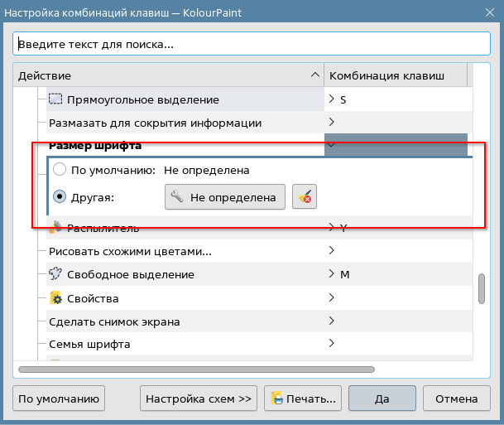The width and height of the screenshot is (504, 425).
Task: Sort the list by the Действие column header
Action: 166,75
